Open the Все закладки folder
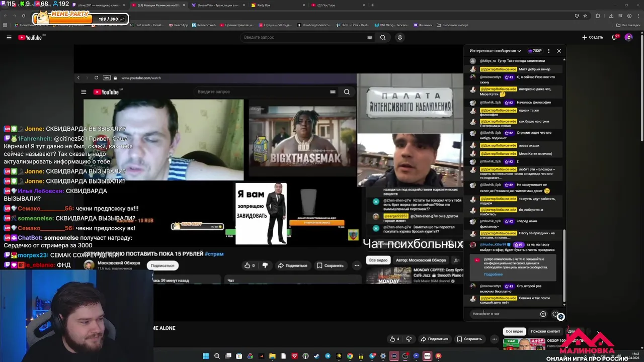Screen dimensions: 644x362 tap(628, 25)
